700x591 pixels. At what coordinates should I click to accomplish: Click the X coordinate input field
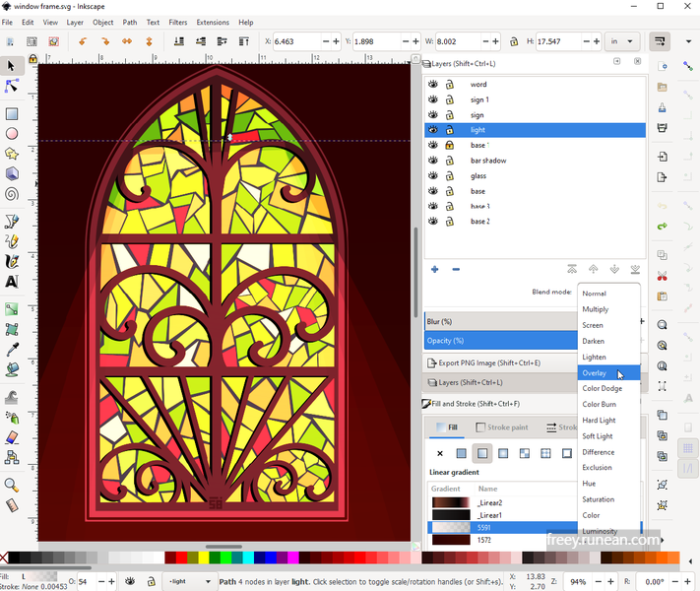(x=296, y=41)
